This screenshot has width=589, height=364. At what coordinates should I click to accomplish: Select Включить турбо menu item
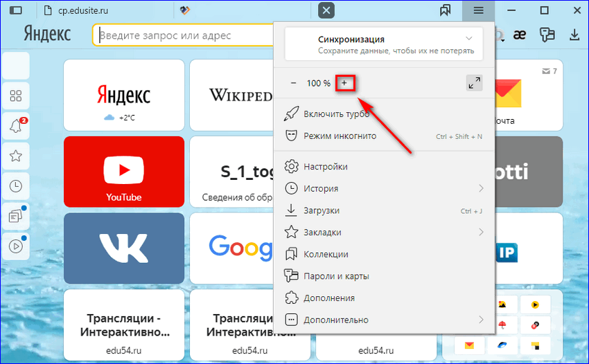[383, 113]
